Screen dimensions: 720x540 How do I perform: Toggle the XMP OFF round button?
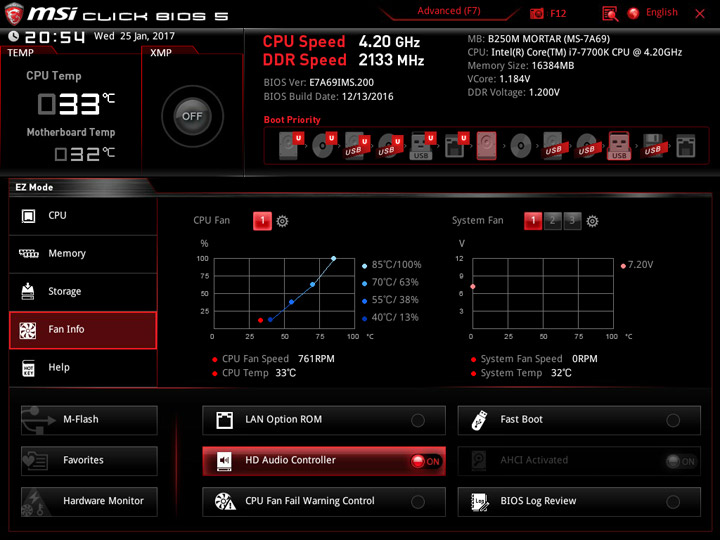click(x=192, y=116)
